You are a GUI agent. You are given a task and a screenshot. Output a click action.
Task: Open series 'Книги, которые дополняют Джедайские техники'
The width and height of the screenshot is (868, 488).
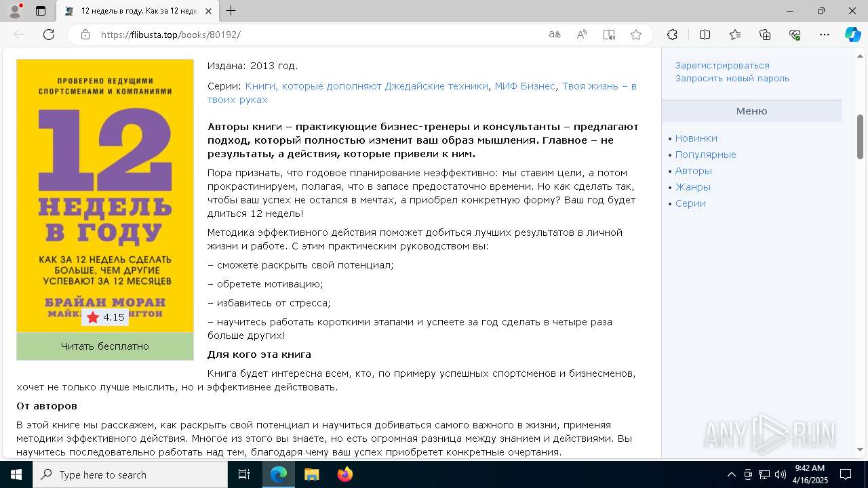367,86
